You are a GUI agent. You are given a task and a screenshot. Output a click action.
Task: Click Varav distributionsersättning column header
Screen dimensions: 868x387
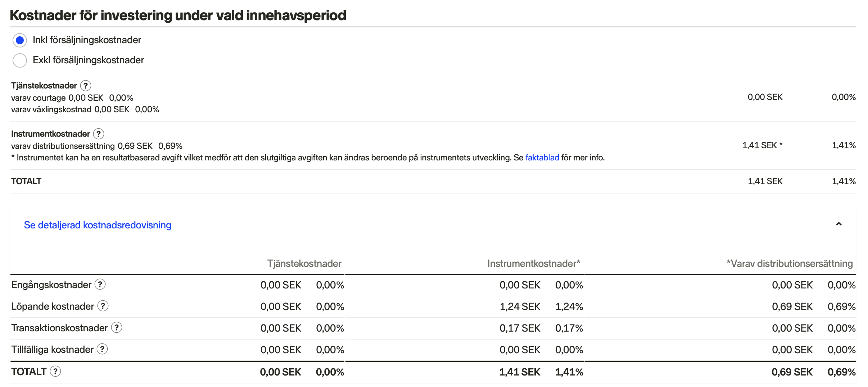tap(790, 264)
